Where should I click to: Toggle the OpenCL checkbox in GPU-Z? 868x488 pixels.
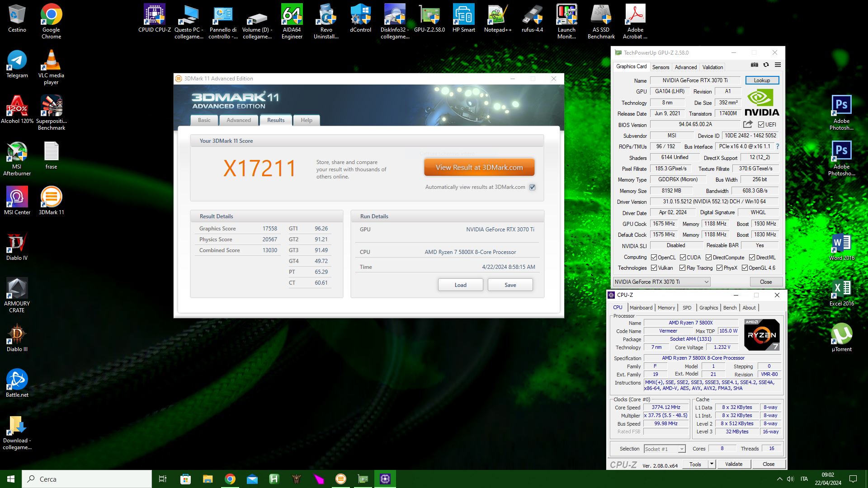654,258
